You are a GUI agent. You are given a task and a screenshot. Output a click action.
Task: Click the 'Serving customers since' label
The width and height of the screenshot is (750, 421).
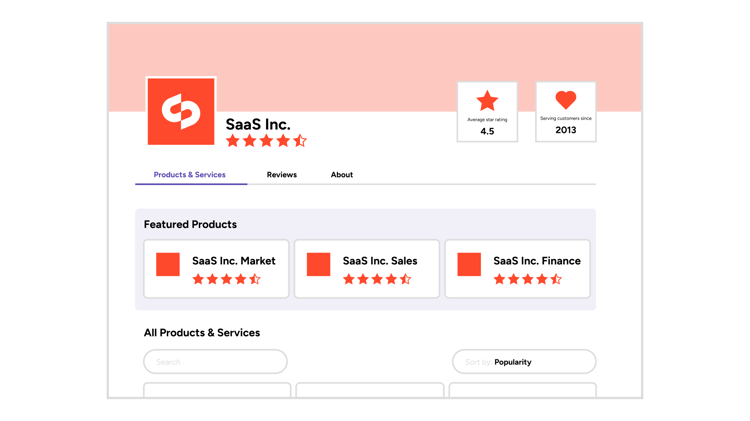pyautogui.click(x=565, y=118)
